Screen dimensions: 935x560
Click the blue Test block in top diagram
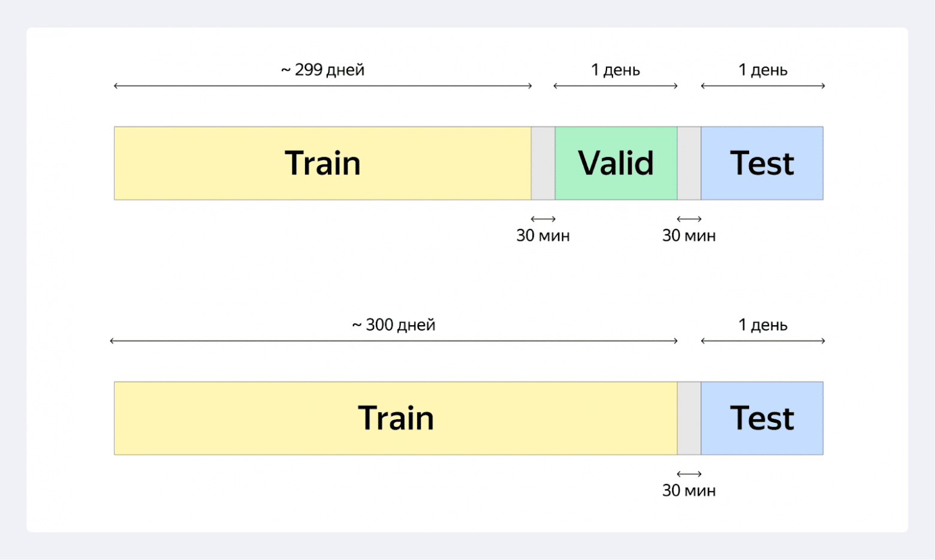[x=762, y=163]
